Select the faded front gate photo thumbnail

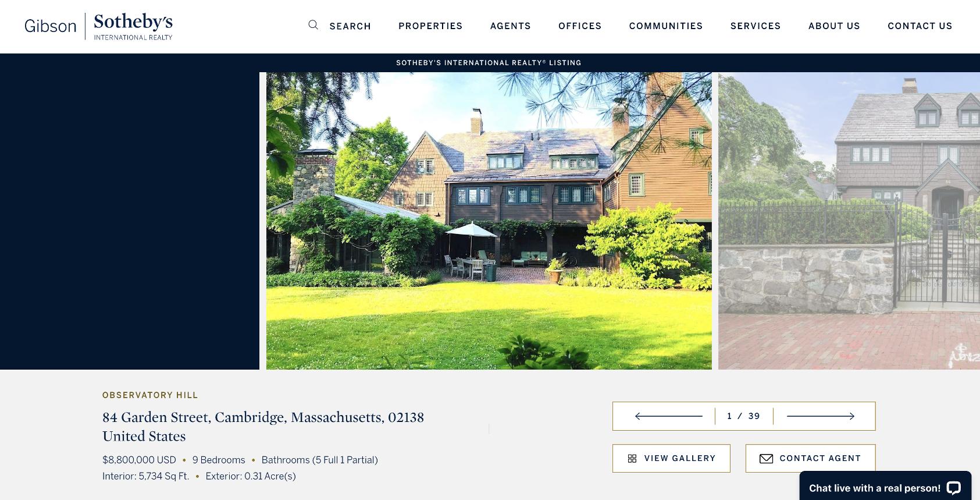pyautogui.click(x=849, y=221)
